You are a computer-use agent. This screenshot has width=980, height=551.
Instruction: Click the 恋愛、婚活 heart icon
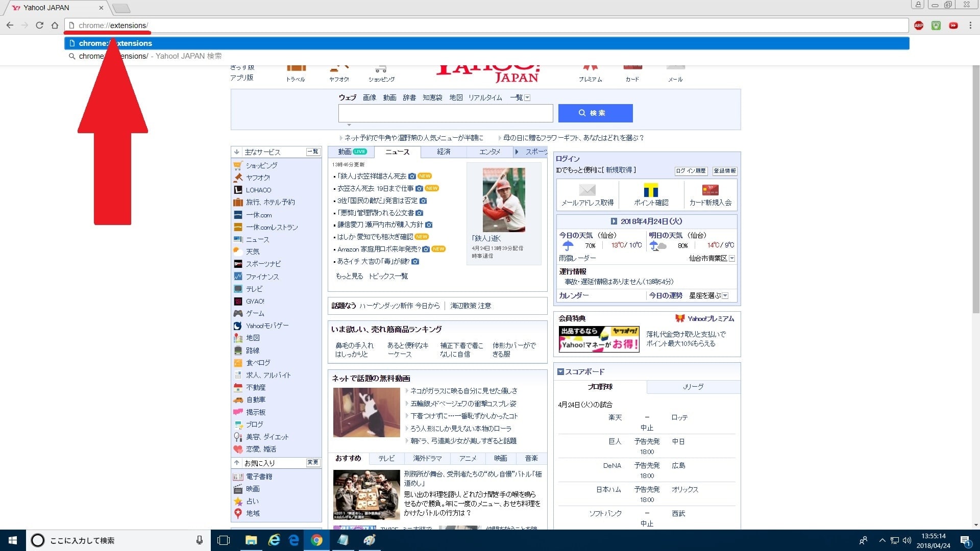point(238,449)
